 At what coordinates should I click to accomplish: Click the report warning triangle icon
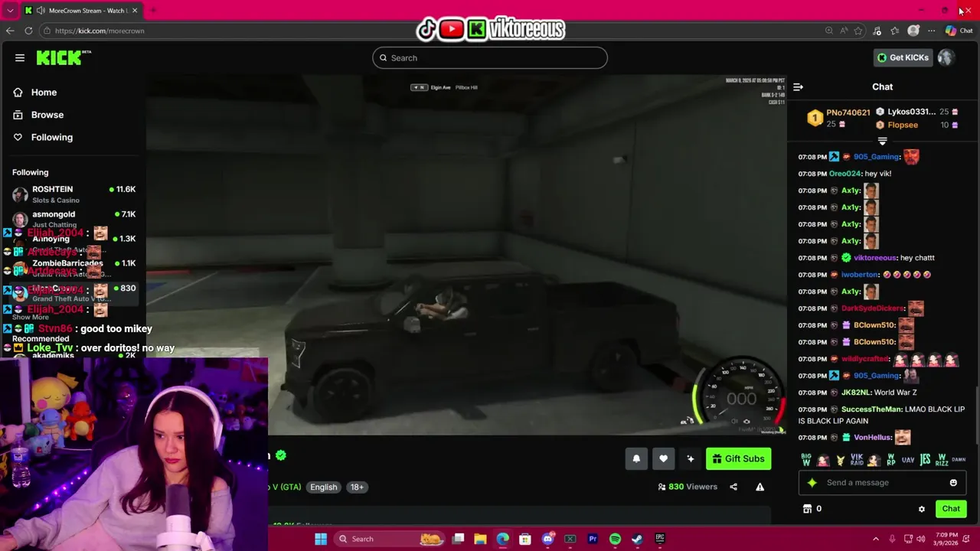coord(759,487)
